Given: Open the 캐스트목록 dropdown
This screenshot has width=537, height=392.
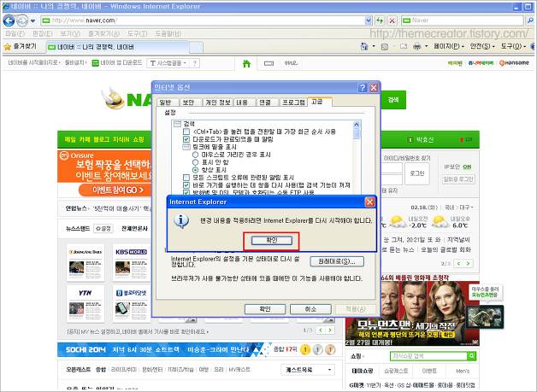Looking at the screenshot, I should click(308, 370).
